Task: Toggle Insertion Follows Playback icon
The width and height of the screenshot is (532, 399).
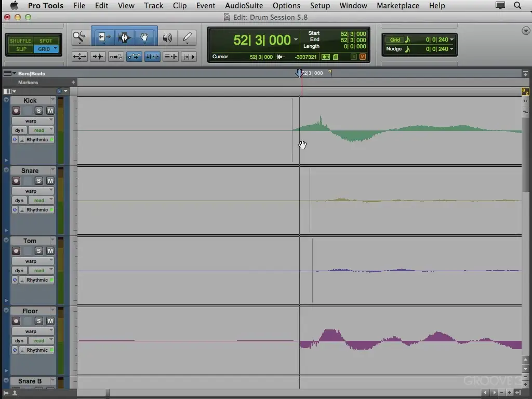Action: [x=189, y=57]
